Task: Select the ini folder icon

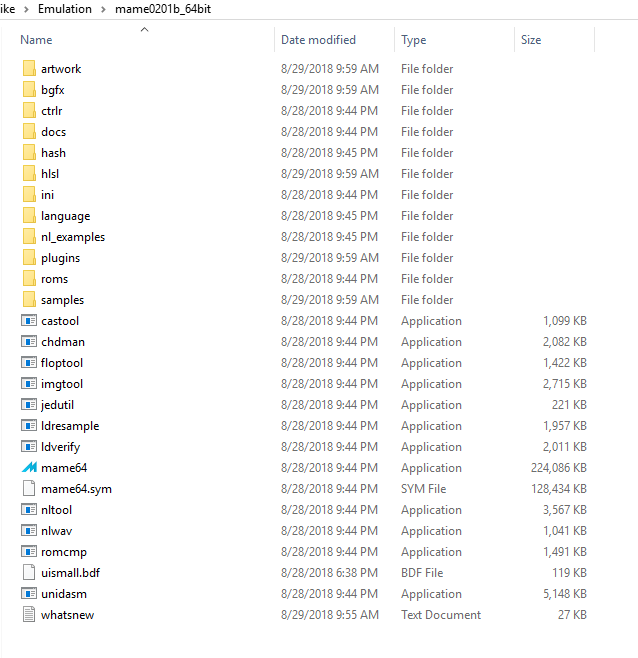Action: coord(29,194)
